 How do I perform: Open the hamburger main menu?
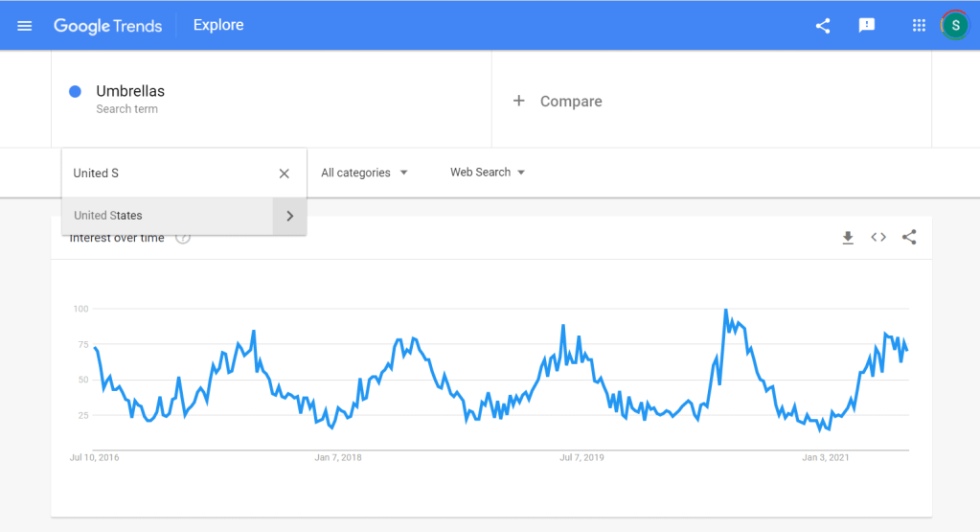[24, 26]
